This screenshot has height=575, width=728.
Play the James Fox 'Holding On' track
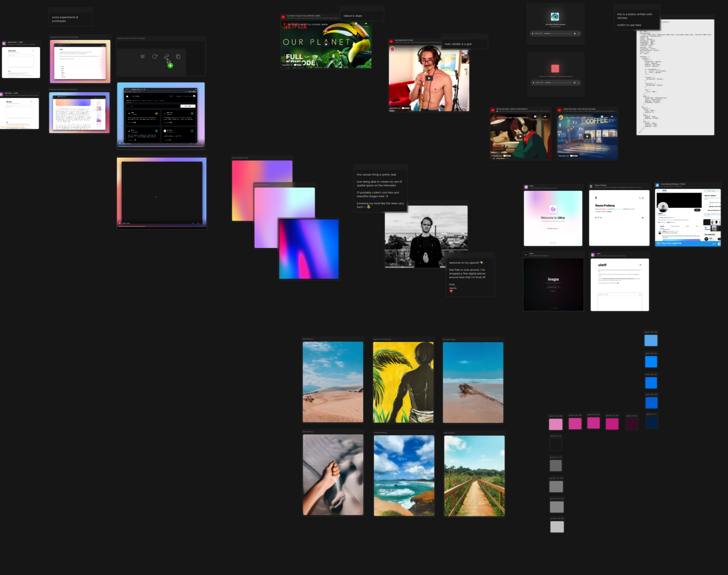[x=533, y=83]
